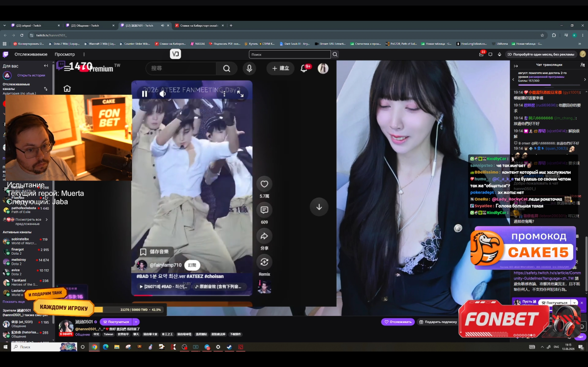This screenshot has height=367, width=588.
Task: Open the Twitch whispers icon
Action: (x=490, y=54)
